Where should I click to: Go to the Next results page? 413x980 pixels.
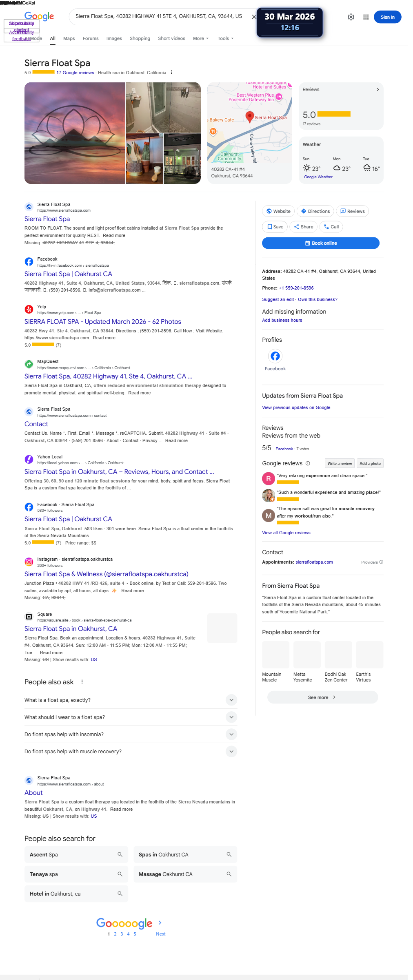coord(160,934)
